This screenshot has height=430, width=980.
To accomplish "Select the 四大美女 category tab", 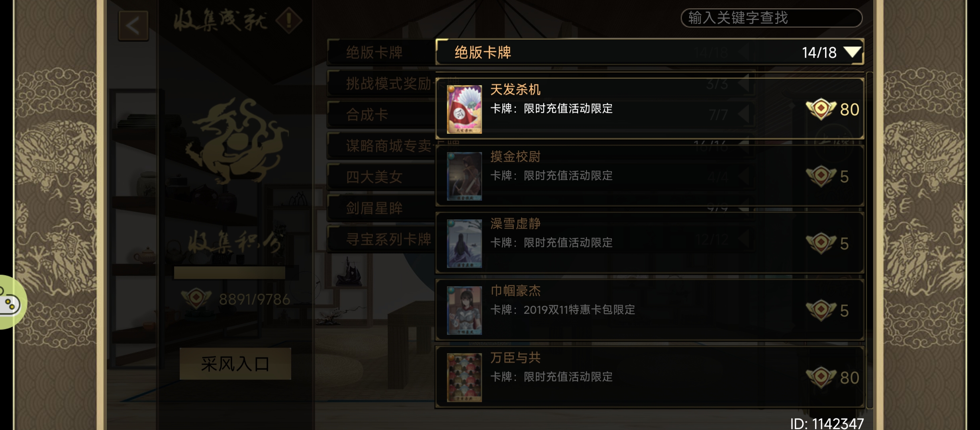I will [x=381, y=177].
